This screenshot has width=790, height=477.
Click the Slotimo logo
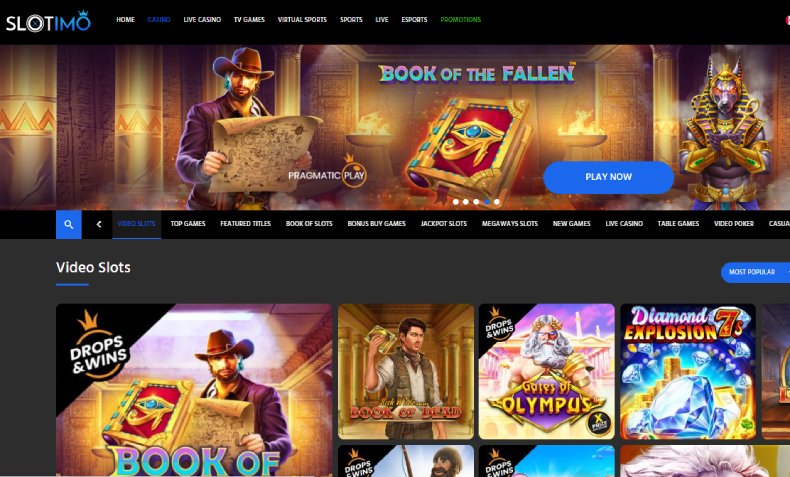pos(48,21)
